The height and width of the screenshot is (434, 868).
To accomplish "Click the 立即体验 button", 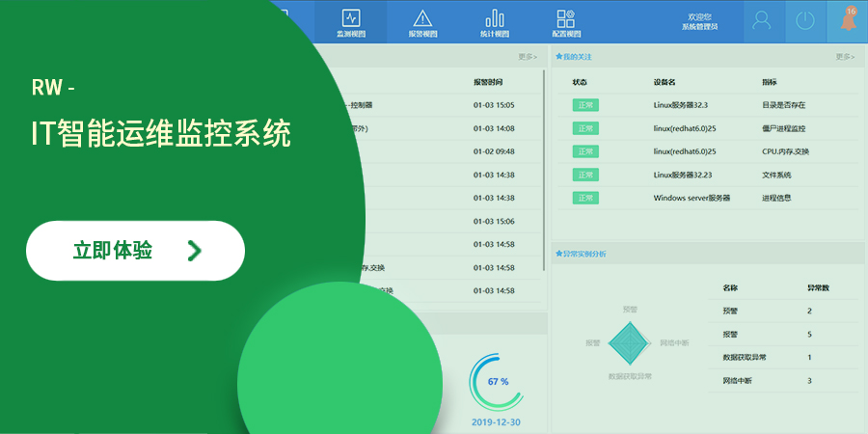I will (x=135, y=251).
